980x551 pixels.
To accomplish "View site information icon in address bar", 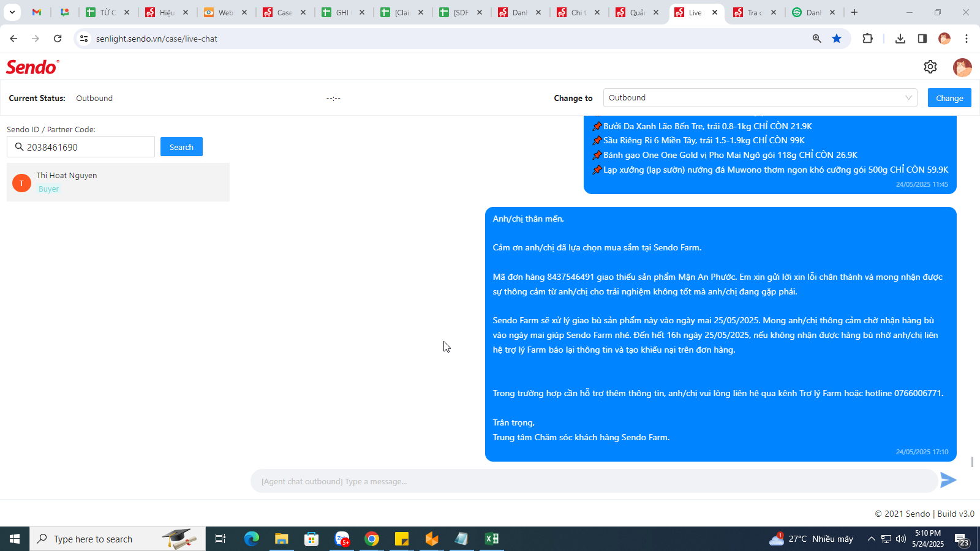I will [84, 39].
